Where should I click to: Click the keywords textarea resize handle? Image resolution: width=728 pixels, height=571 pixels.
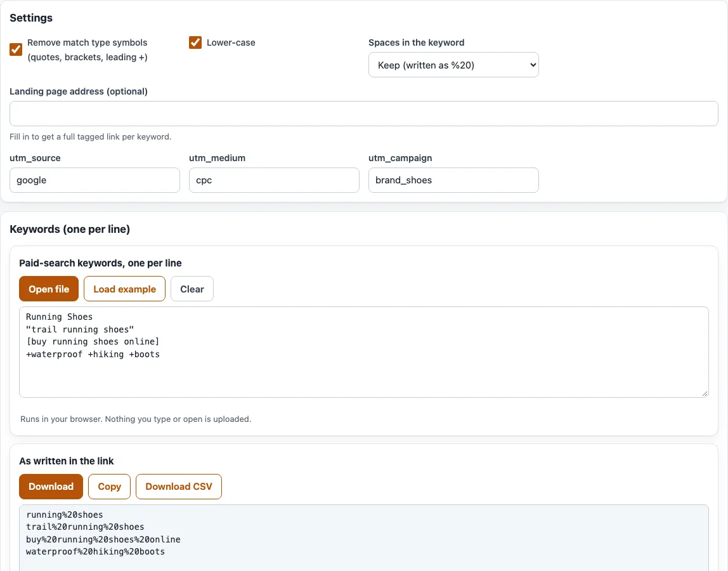705,393
